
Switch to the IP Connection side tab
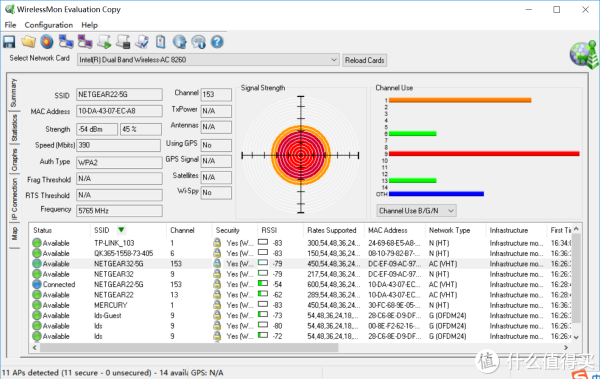[14, 199]
